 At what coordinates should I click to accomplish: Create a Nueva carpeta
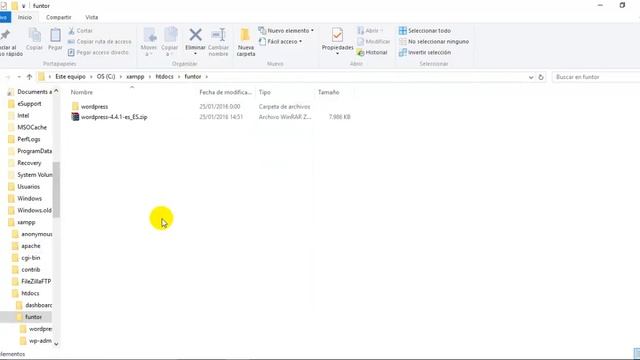click(246, 42)
